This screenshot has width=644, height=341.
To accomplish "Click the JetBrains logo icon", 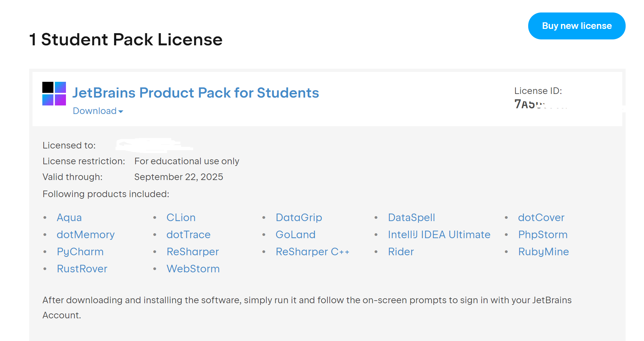I will click(x=54, y=94).
